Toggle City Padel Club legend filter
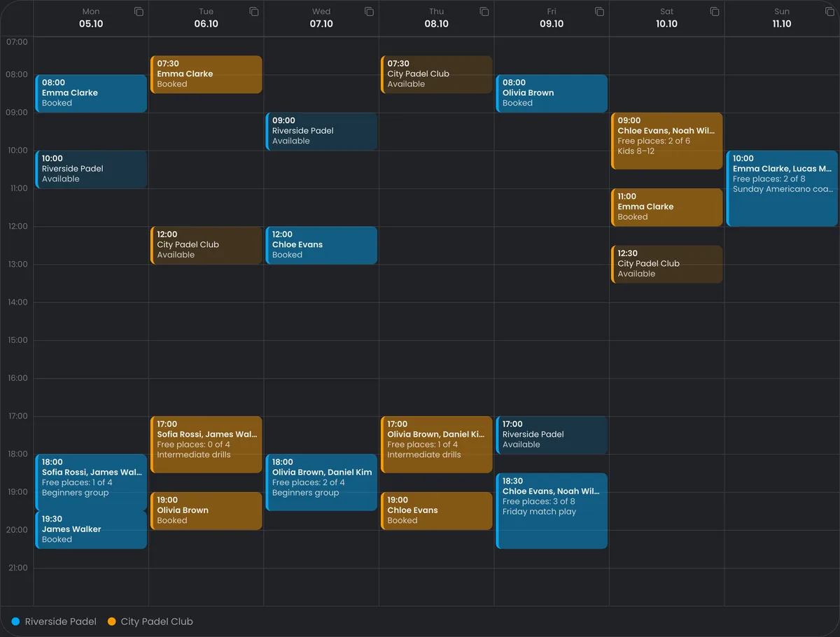The height and width of the screenshot is (637, 840). pyautogui.click(x=150, y=622)
